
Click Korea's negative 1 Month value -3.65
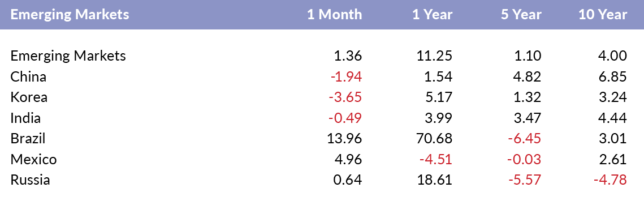(345, 97)
